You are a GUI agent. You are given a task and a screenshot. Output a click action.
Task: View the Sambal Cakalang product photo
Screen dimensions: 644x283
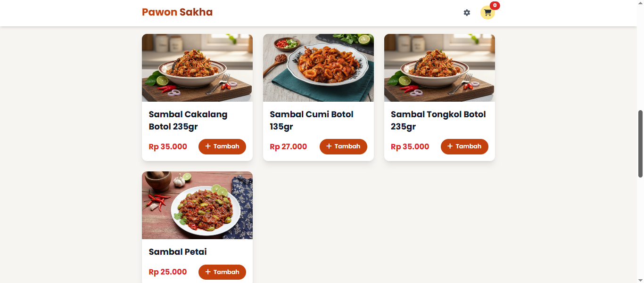coord(197,68)
